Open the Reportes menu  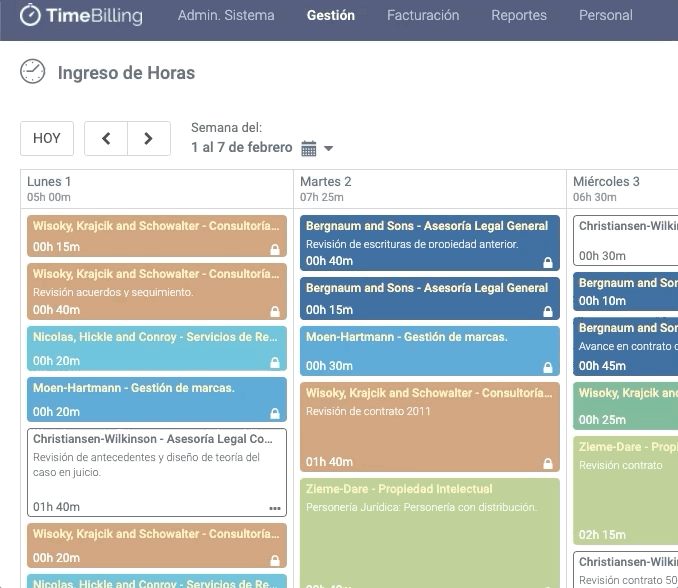click(x=519, y=15)
